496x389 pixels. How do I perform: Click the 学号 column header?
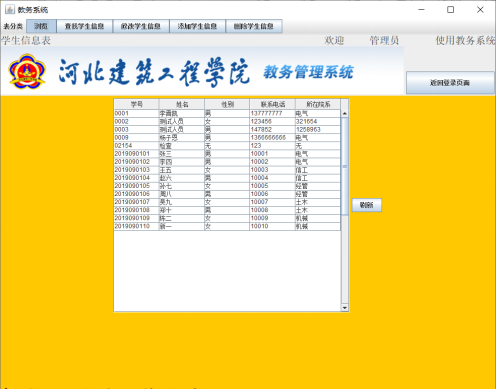136,104
